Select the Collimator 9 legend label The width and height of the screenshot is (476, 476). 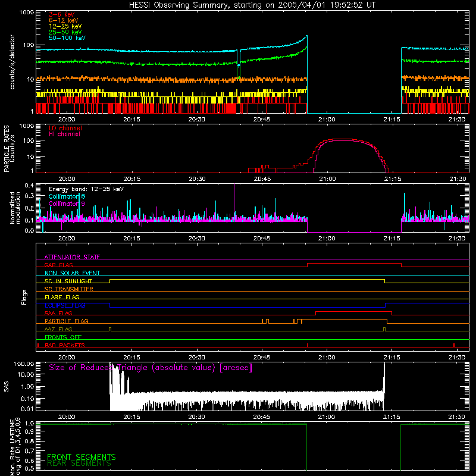pyautogui.click(x=67, y=203)
